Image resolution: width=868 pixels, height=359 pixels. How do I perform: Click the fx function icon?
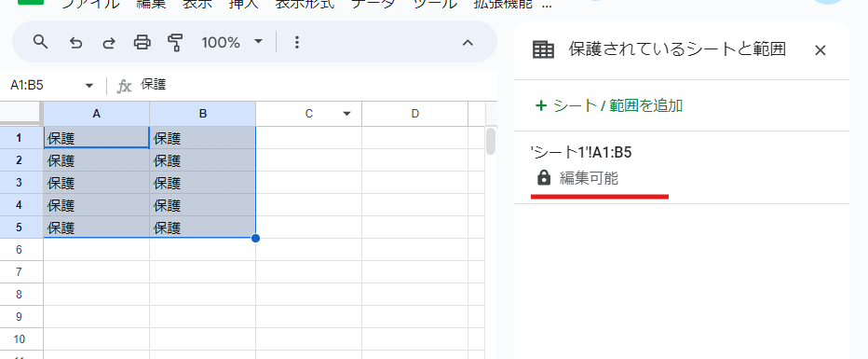pyautogui.click(x=124, y=86)
